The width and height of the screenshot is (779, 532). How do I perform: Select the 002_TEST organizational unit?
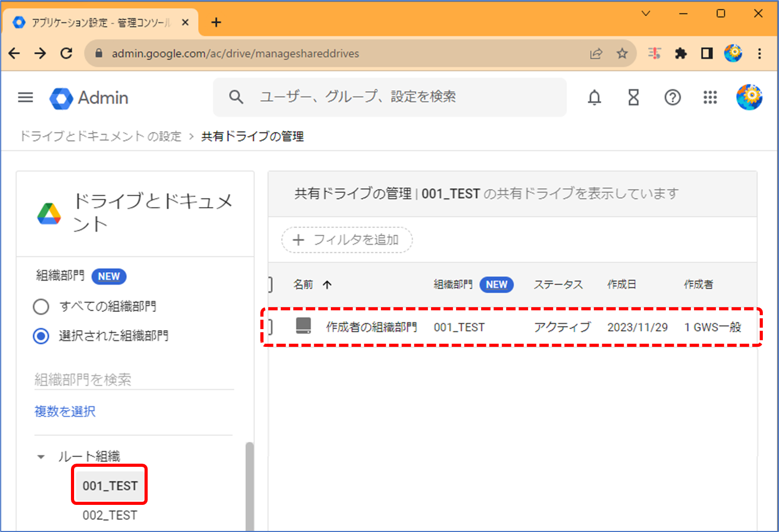pos(110,515)
